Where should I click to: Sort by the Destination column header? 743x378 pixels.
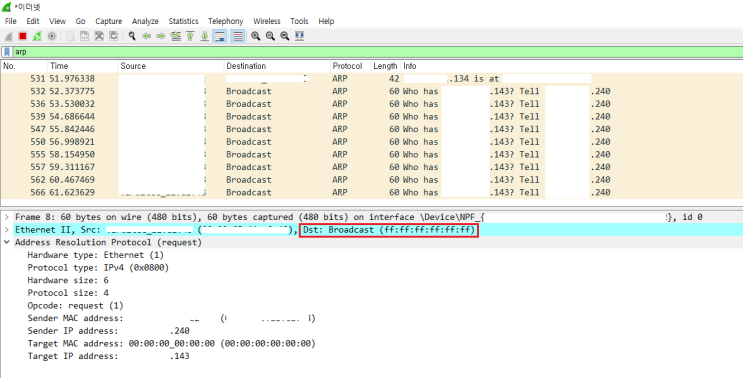[x=277, y=66]
